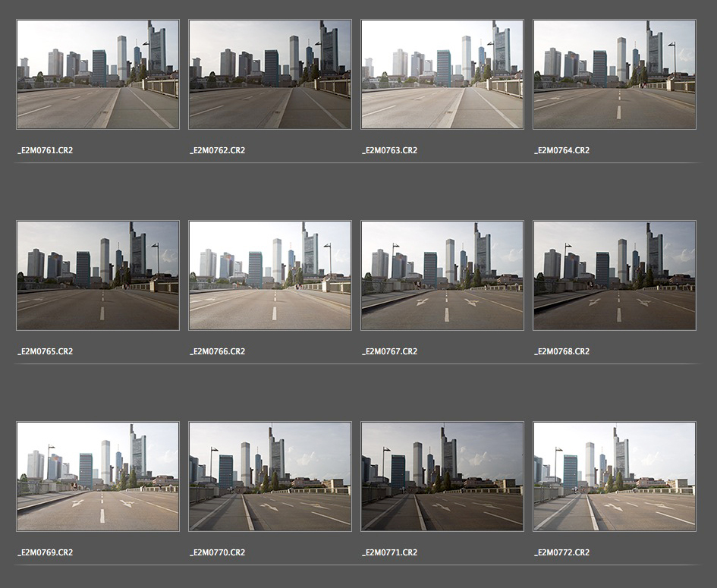Click the filename label _E2M0761.CR2
Image resolution: width=717 pixels, height=588 pixels.
point(45,150)
